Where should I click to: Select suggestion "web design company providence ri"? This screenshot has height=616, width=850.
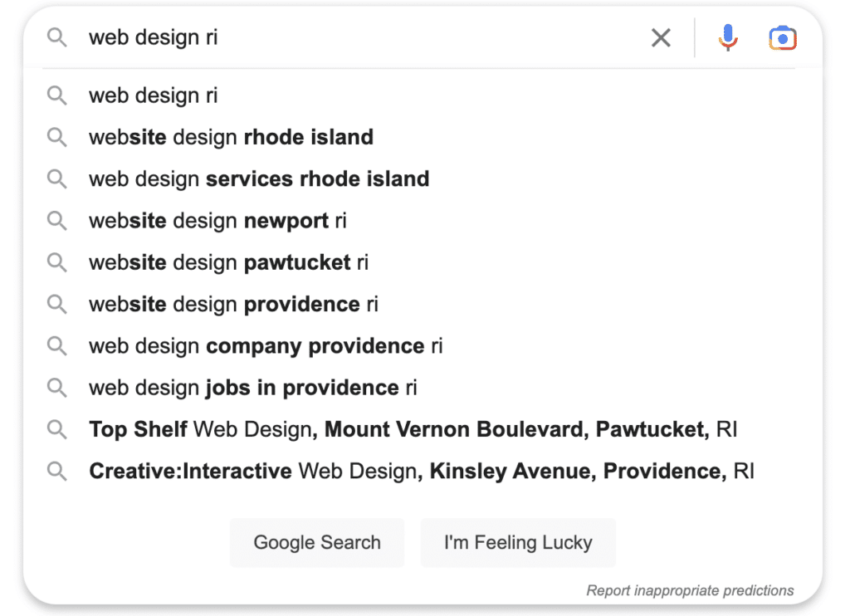[266, 346]
